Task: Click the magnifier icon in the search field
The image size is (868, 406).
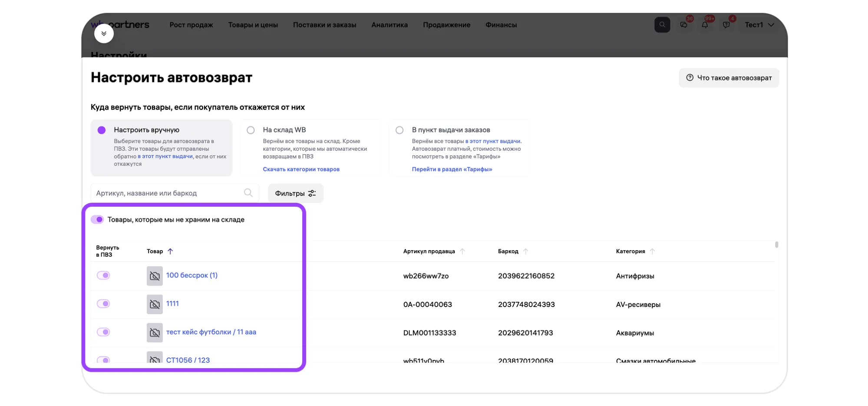Action: (248, 193)
